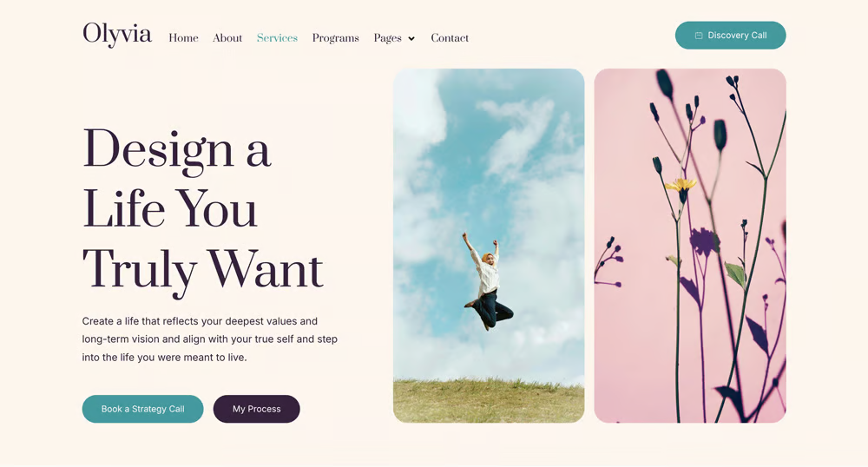The width and height of the screenshot is (868, 467).
Task: Click the word 'Want' in the headline
Action: (266, 270)
